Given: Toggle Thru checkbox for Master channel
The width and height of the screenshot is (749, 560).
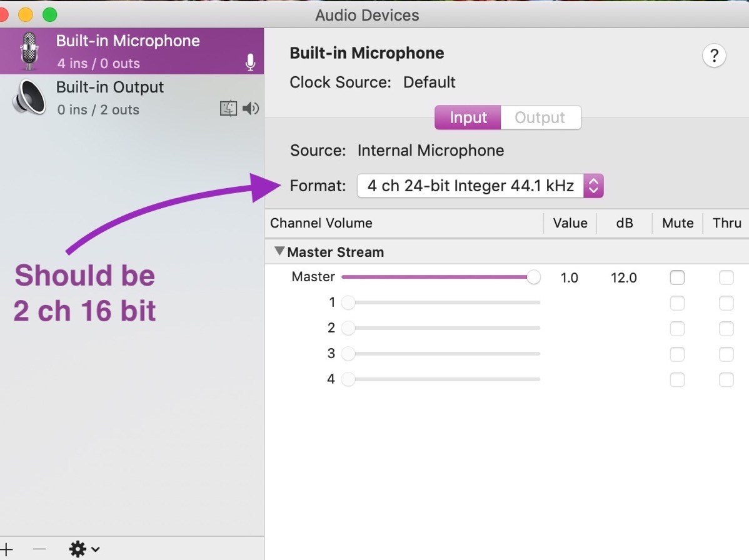Looking at the screenshot, I should click(x=726, y=277).
